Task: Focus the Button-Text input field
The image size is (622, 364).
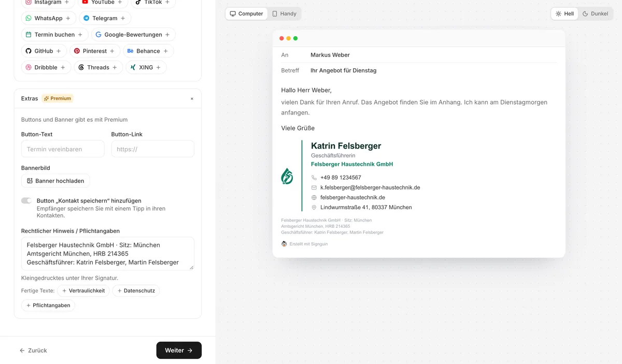Action: coord(63,149)
